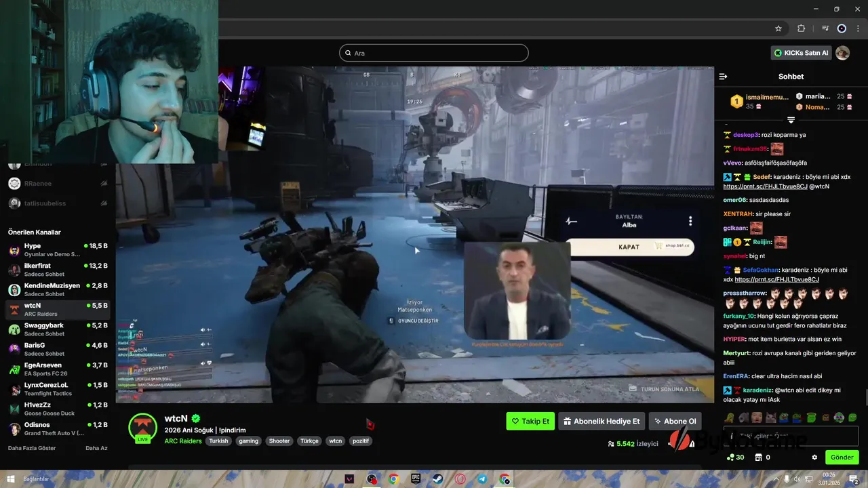Click karadeniz username in chat
868x488 pixels.
pos(758,390)
